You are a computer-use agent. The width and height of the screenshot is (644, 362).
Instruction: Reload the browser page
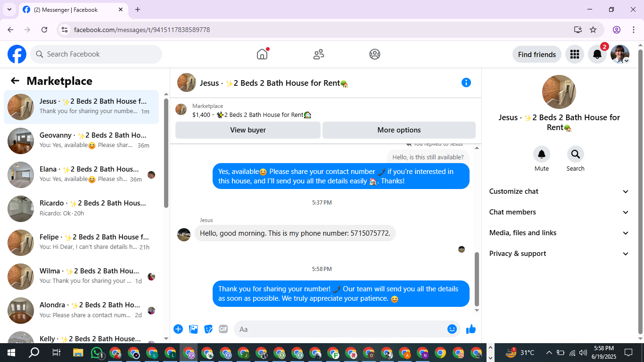point(44,30)
